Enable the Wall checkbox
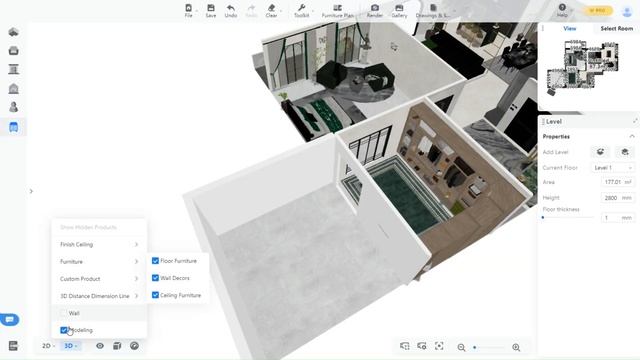640x360 pixels. (x=63, y=313)
